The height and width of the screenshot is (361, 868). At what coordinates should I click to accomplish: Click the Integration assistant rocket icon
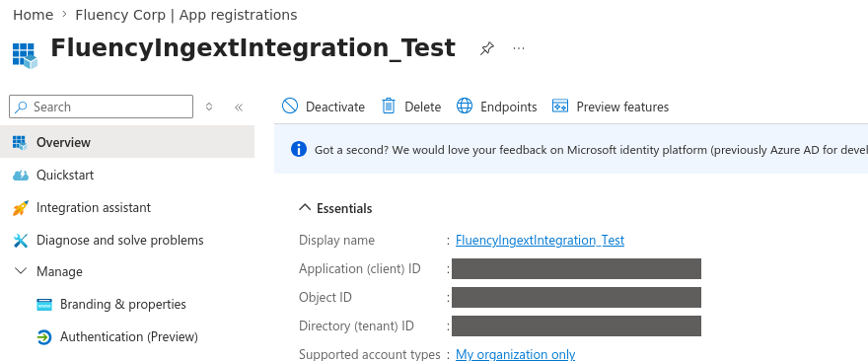21,208
